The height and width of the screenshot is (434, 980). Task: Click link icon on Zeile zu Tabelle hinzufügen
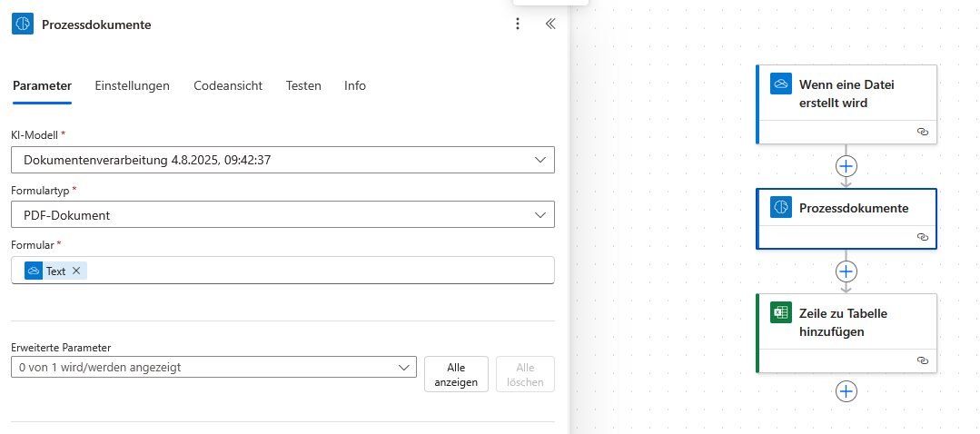pos(923,360)
